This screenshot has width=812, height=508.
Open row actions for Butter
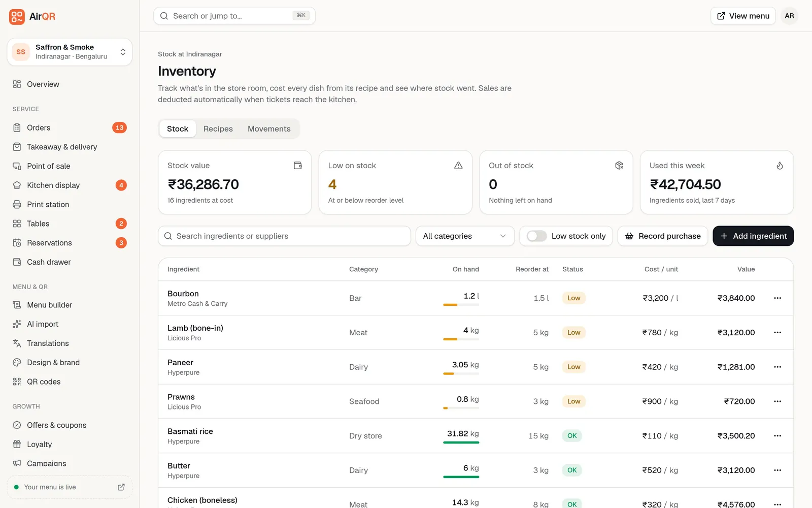(777, 470)
